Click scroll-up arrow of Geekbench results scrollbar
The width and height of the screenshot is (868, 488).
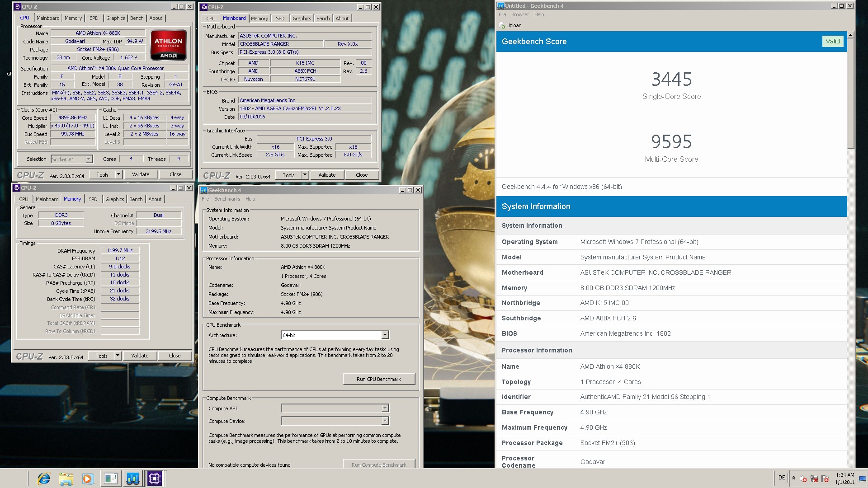pos(850,35)
